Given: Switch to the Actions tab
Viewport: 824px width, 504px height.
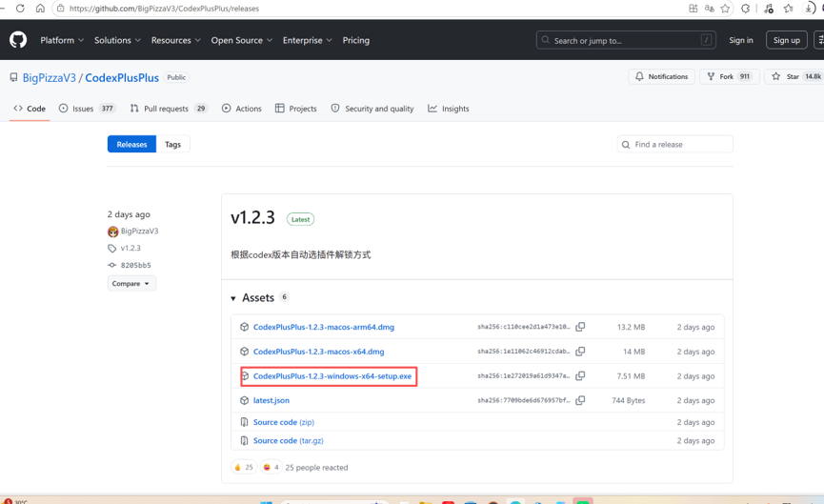Looking at the screenshot, I should coord(242,109).
